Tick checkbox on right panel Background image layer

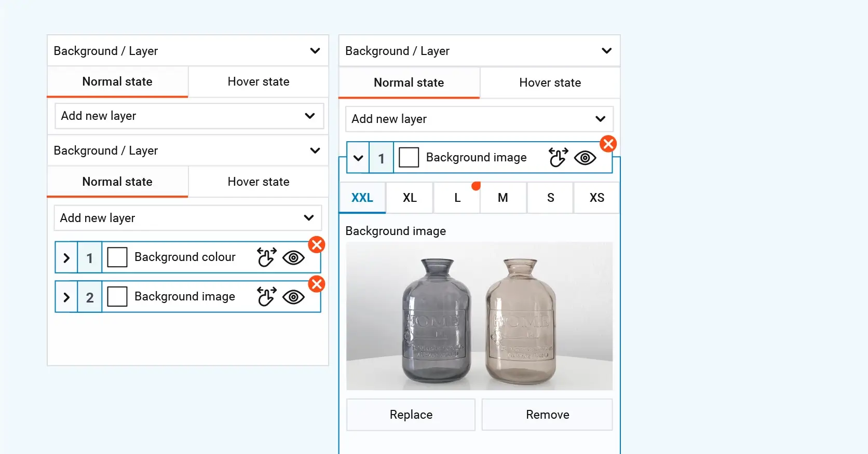point(409,157)
